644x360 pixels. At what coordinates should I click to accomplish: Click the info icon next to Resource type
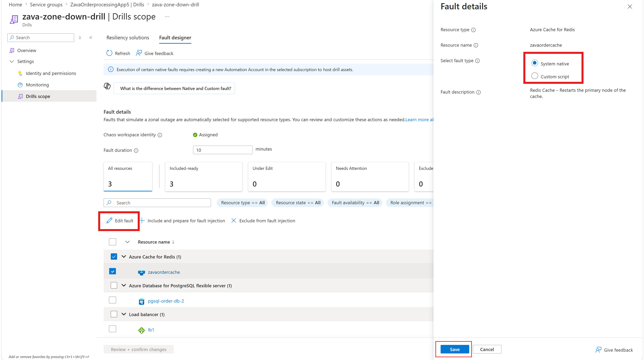(473, 30)
